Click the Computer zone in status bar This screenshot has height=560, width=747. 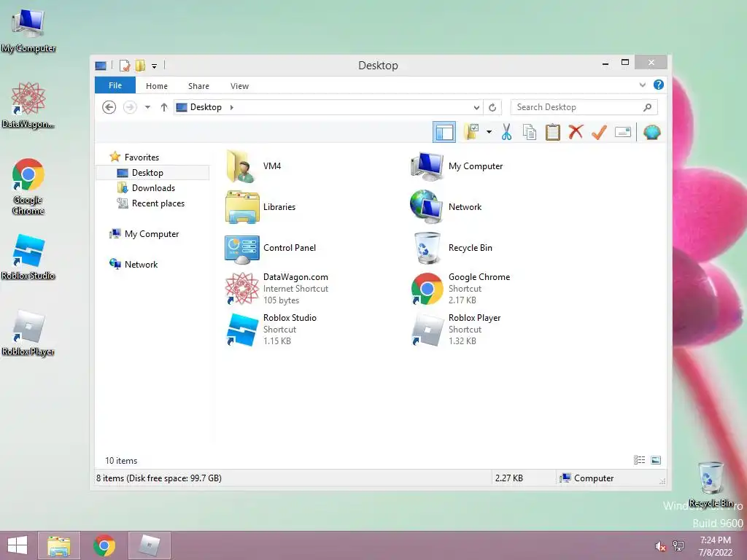click(587, 478)
